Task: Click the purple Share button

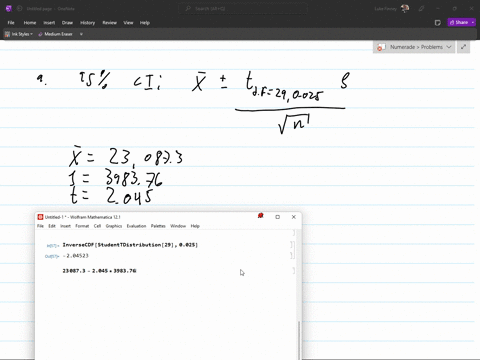Action: 459,22
